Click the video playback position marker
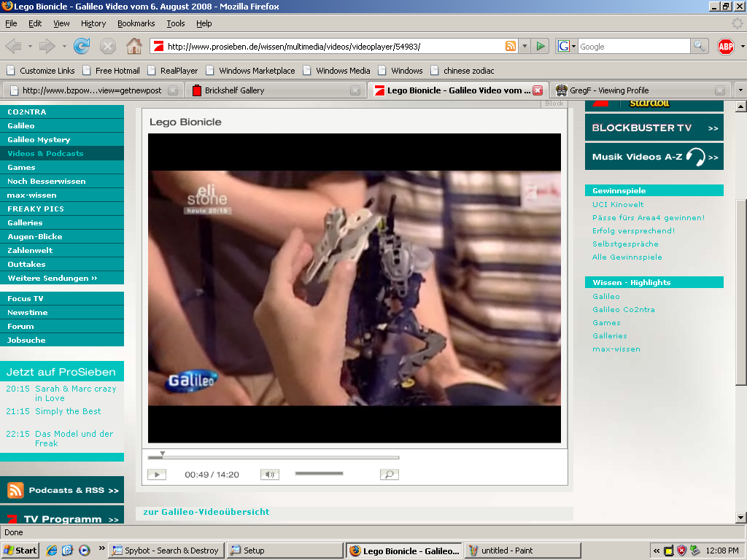The height and width of the screenshot is (560, 747). click(163, 454)
